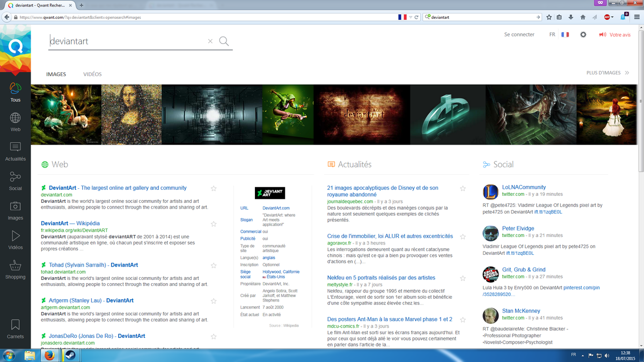Screen dimensions: 644x362
Task: Open a new browser tab
Action: coord(81,5)
